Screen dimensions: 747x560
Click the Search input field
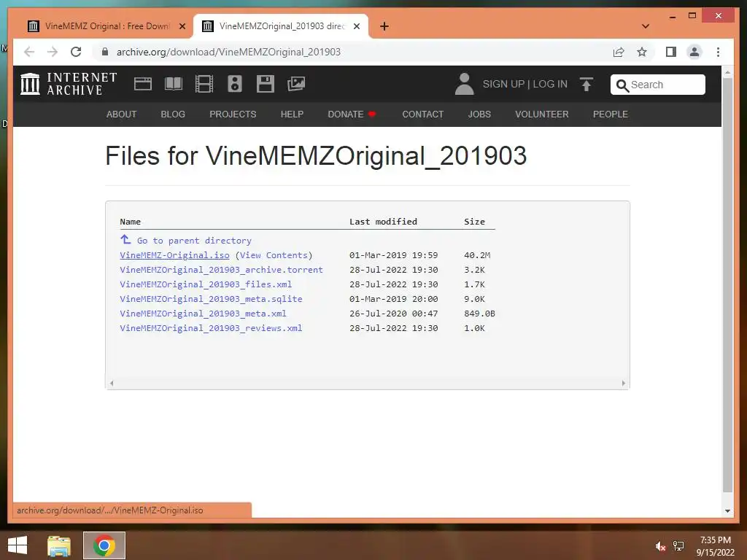tap(658, 85)
